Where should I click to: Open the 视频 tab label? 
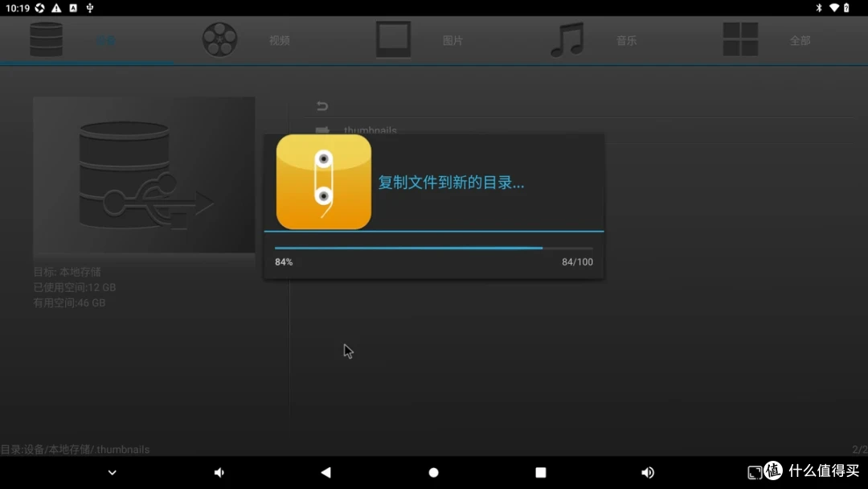[280, 40]
